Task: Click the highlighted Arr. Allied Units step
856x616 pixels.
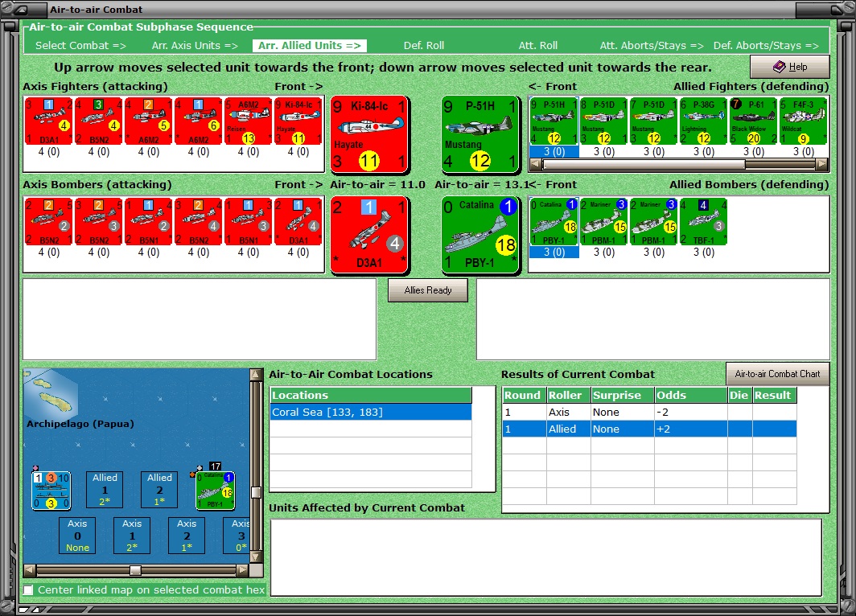Action: tap(310, 46)
